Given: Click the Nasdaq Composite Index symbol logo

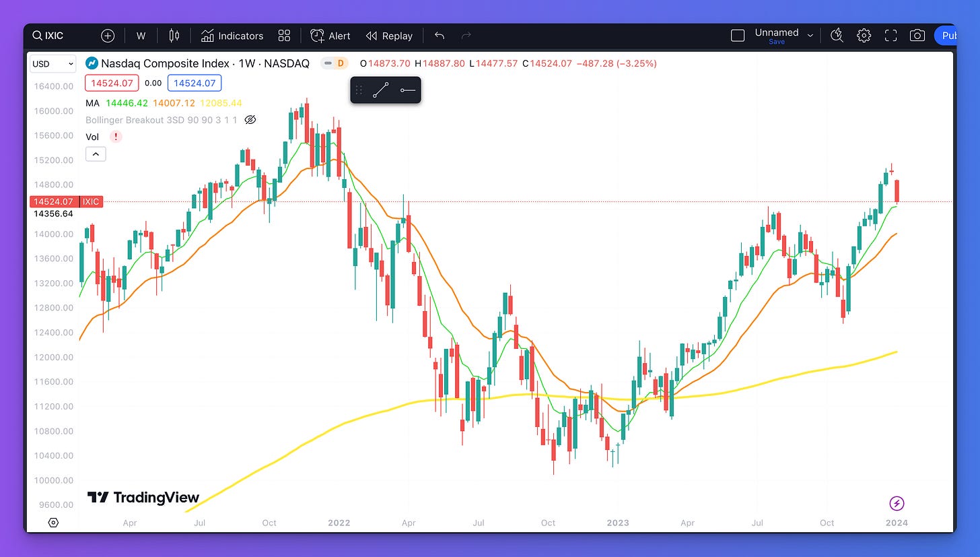Looking at the screenshot, I should coord(92,64).
